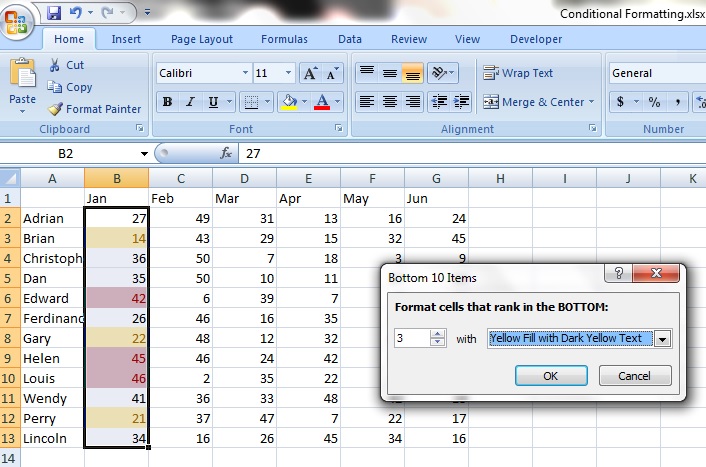Click the Save icon in quick access toolbar

pos(53,13)
